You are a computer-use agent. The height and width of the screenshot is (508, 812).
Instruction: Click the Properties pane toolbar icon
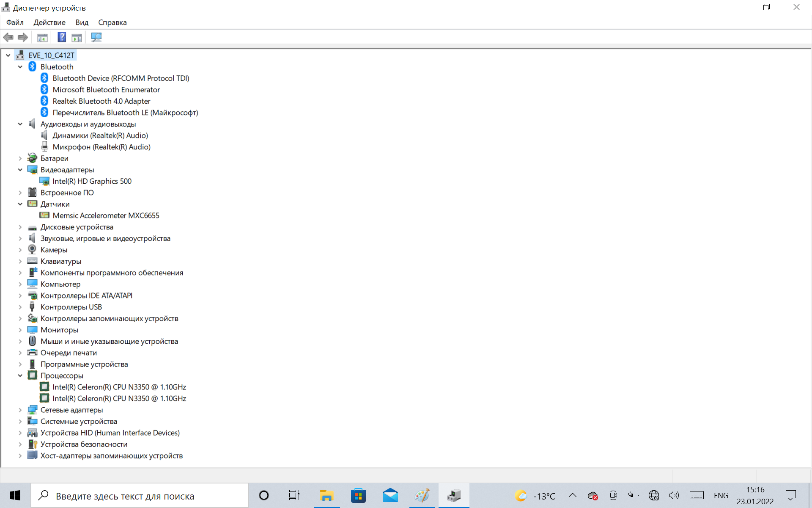pos(77,37)
